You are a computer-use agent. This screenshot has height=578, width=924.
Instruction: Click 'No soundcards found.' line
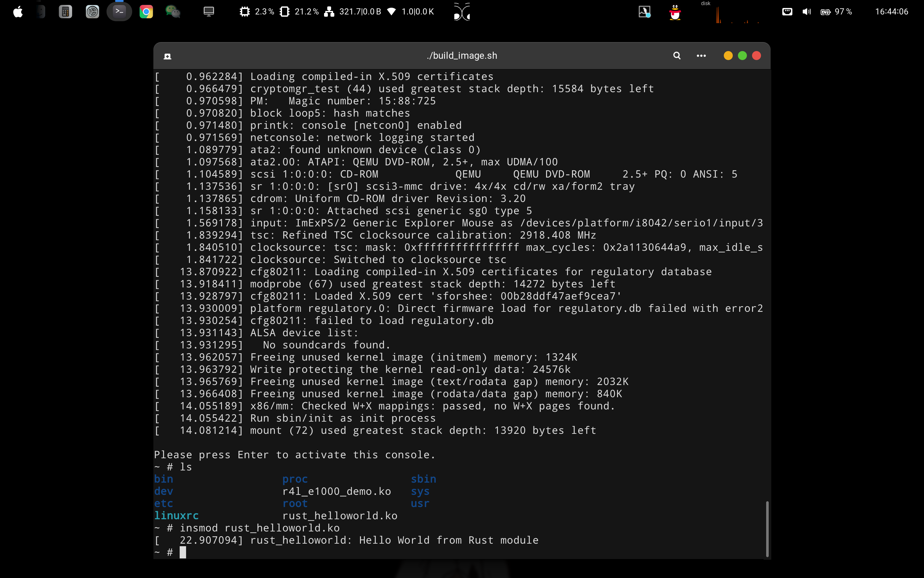point(272,345)
